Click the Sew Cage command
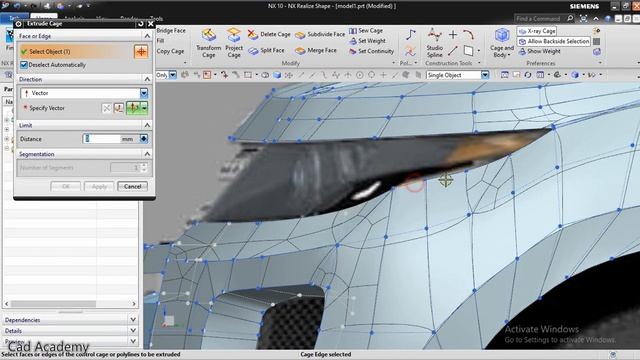 click(x=366, y=31)
